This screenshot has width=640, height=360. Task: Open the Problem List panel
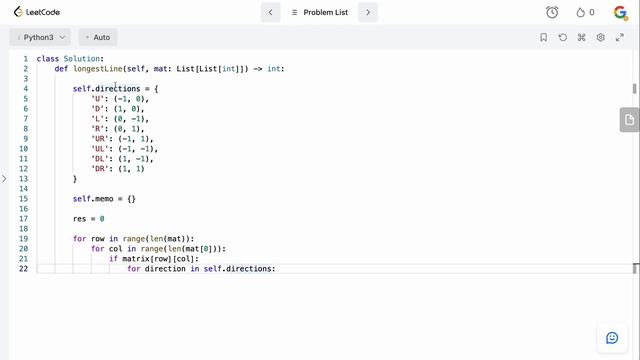click(x=320, y=13)
